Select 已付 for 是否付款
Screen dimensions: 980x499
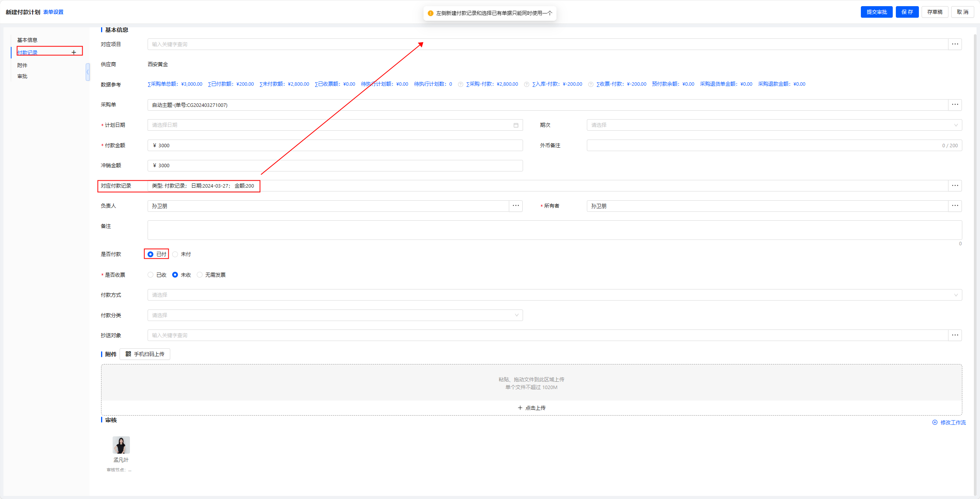(150, 254)
